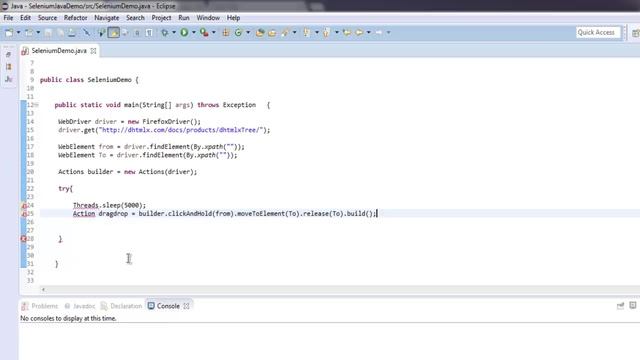
Task: Toggle Show Whitespace Characters paragraph icon
Action: pyautogui.click(x=149, y=33)
